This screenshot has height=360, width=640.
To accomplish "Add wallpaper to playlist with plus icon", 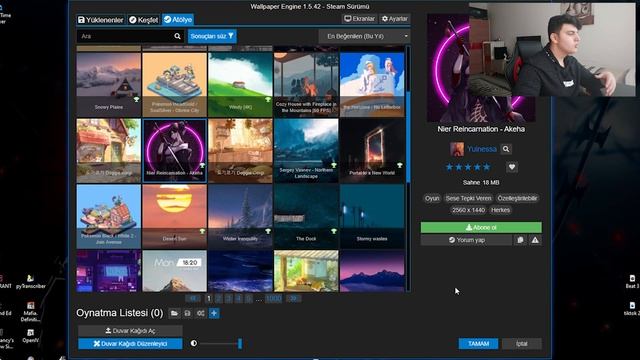I will coord(214,313).
